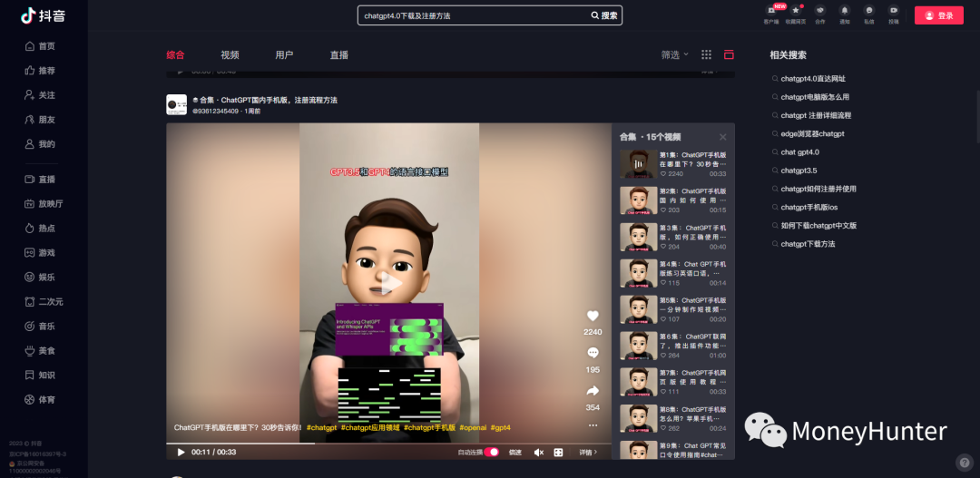
Task: Open the uploader avatar of the ChatGPT collection
Action: point(176,104)
